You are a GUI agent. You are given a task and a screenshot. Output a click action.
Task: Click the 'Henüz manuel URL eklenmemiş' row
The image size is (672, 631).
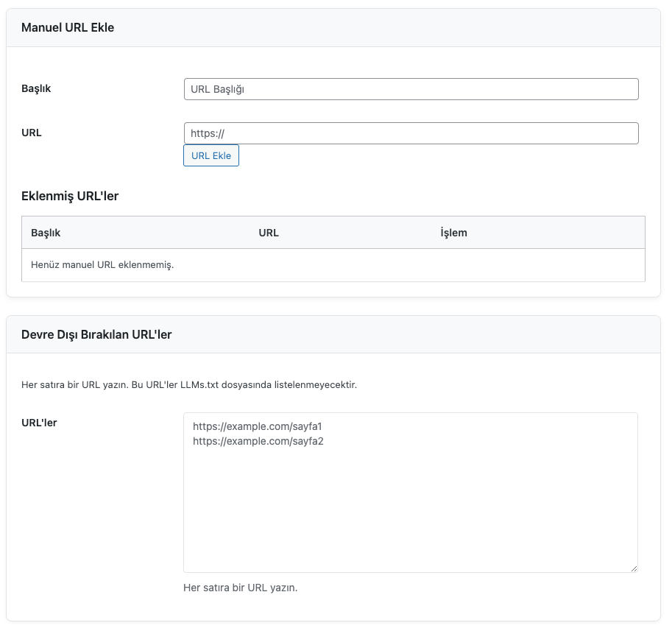102,265
